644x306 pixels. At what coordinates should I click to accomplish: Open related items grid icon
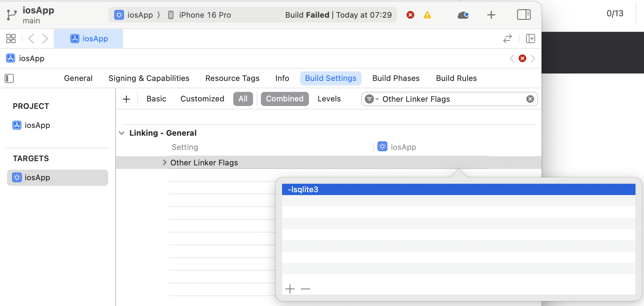[x=11, y=39]
